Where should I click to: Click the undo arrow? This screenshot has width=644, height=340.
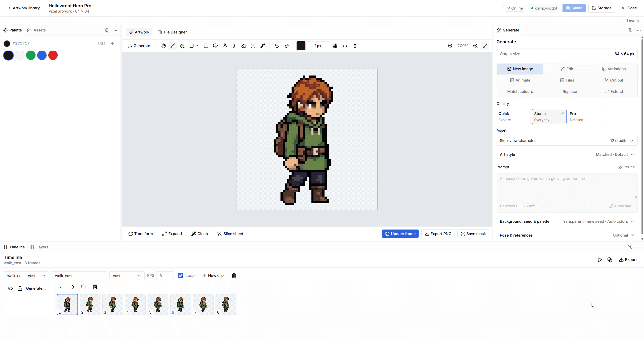coord(277,46)
